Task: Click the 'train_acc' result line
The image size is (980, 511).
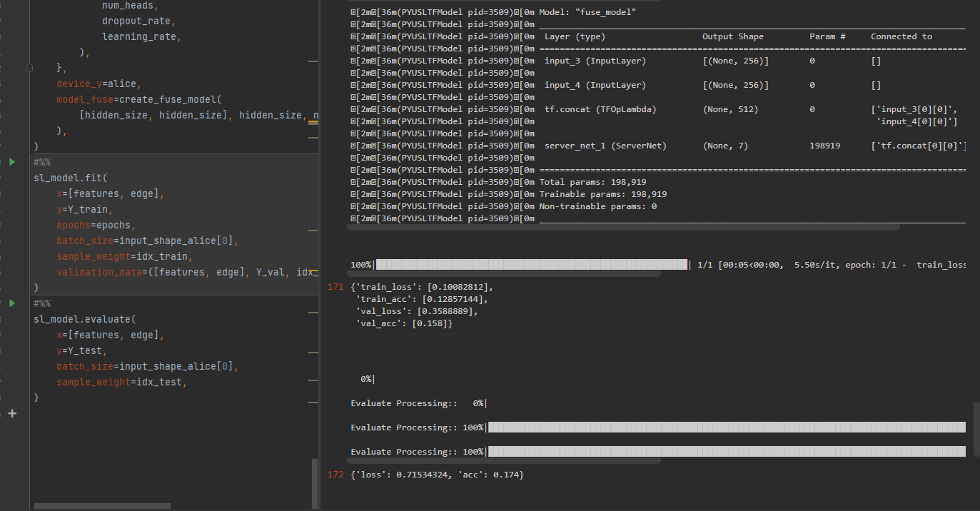Action: pyautogui.click(x=422, y=299)
